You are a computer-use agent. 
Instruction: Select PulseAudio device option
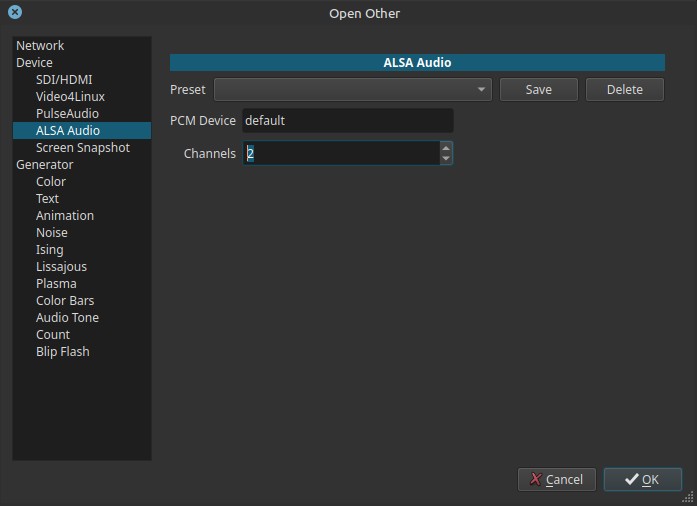[x=67, y=114]
